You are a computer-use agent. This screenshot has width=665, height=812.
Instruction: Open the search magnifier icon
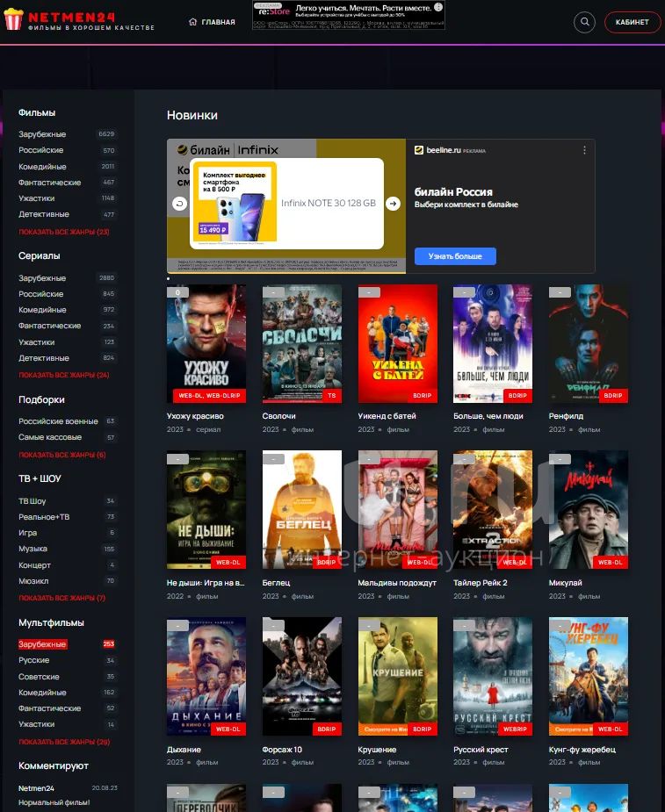pyautogui.click(x=585, y=22)
